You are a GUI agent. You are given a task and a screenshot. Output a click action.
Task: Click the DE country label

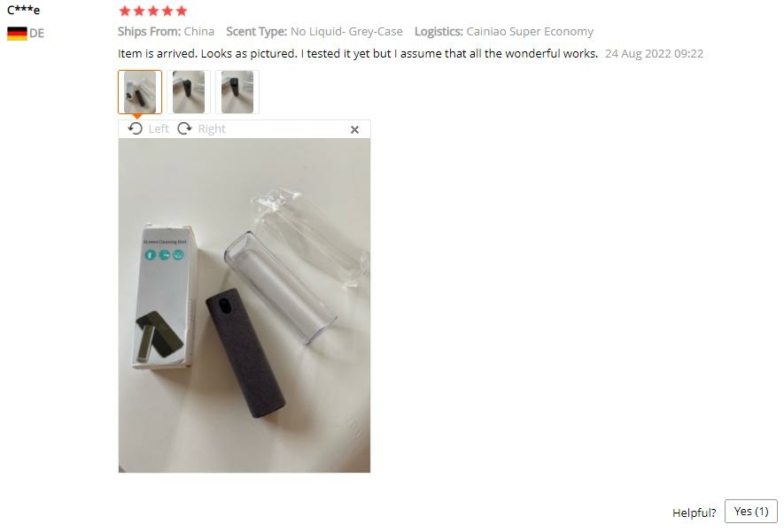(x=36, y=34)
